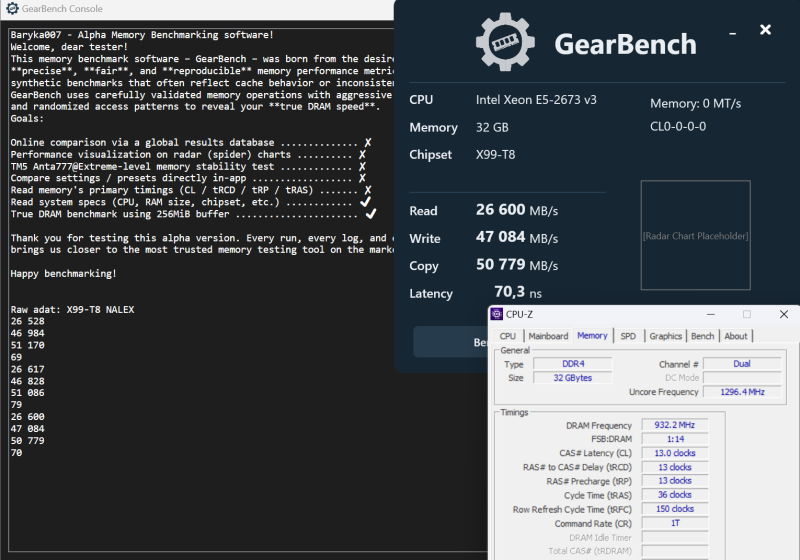Click the console value 26 528
Image resolution: width=800 pixels, height=560 pixels.
click(x=28, y=321)
